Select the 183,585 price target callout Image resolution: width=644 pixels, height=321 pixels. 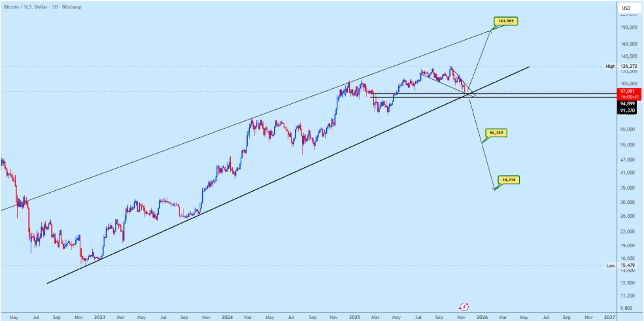507,22
